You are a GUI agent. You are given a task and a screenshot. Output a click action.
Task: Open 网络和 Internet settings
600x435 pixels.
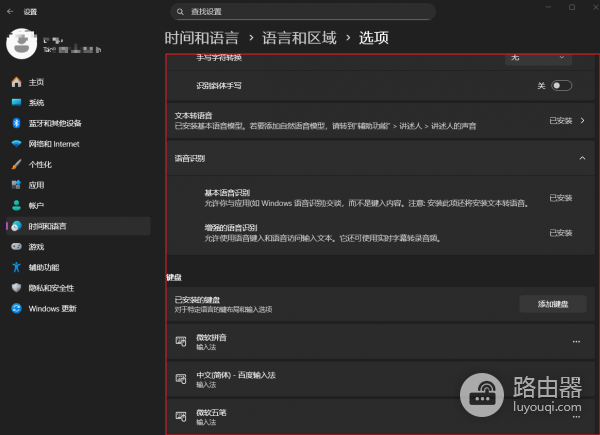pos(78,144)
